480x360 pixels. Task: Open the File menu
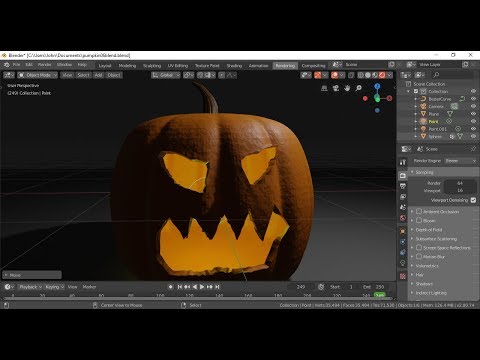pyautogui.click(x=16, y=65)
